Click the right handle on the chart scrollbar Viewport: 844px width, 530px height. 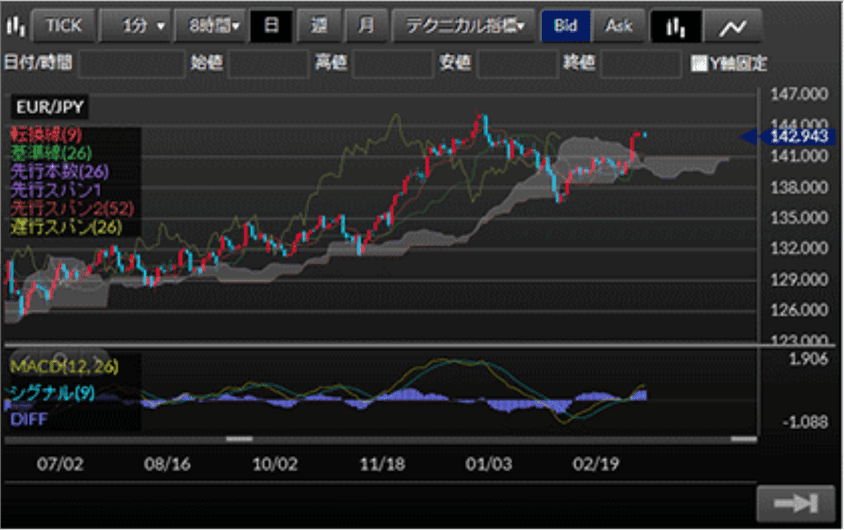744,440
